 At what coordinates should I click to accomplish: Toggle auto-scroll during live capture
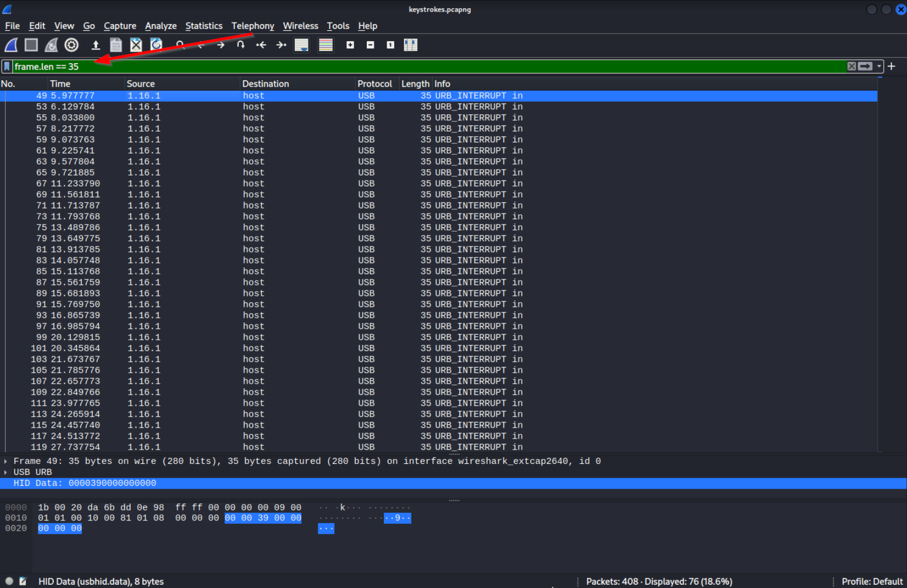pos(301,45)
